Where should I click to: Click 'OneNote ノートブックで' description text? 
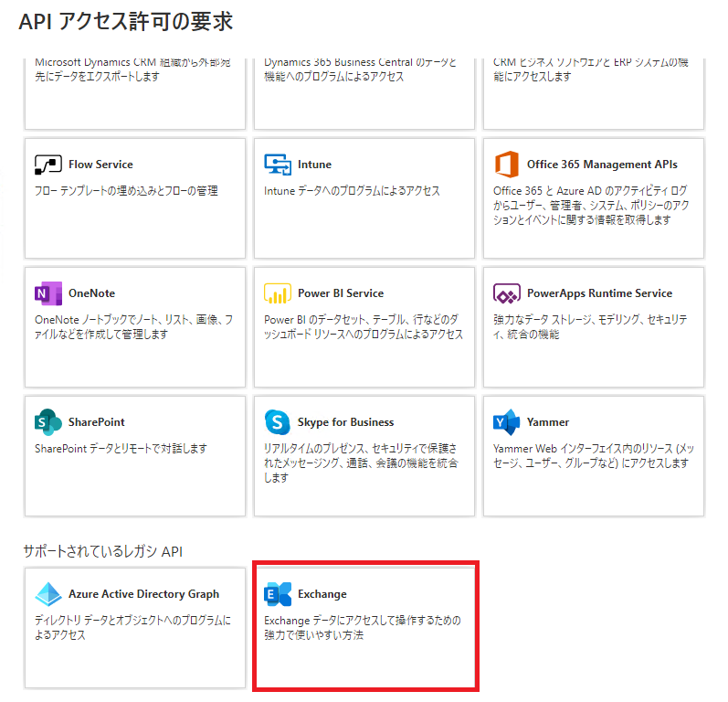tap(133, 326)
